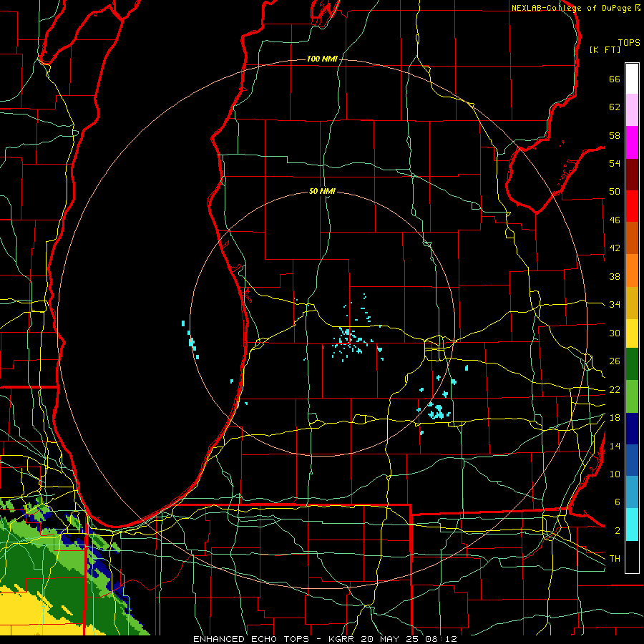
Task: Click the bright red legend swatch
Action: point(632,206)
